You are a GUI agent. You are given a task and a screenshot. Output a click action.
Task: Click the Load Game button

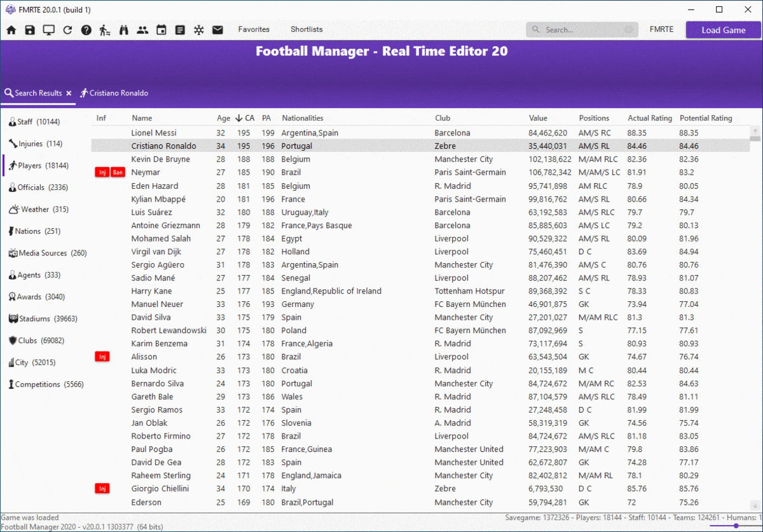(x=723, y=30)
